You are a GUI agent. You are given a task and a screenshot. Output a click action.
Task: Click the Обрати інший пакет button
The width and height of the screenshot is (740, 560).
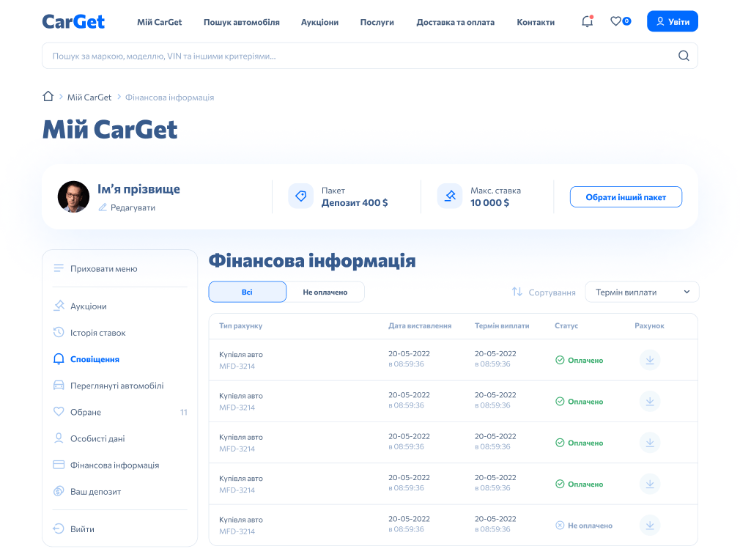pyautogui.click(x=626, y=197)
